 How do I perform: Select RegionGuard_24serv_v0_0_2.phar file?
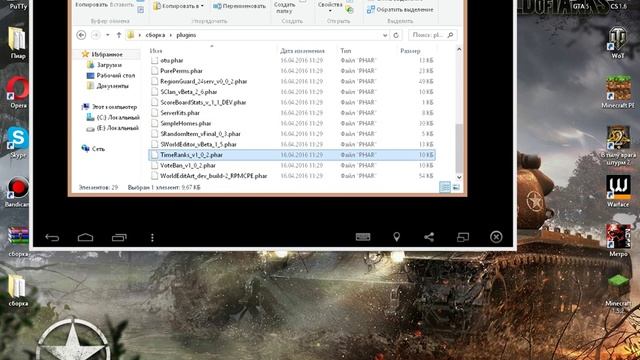(292, 81)
